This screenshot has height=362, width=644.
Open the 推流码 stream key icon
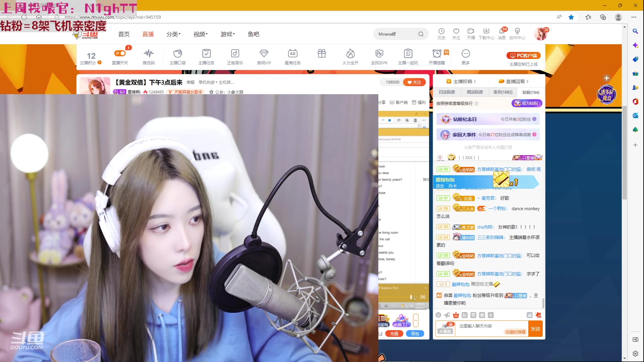(x=149, y=54)
